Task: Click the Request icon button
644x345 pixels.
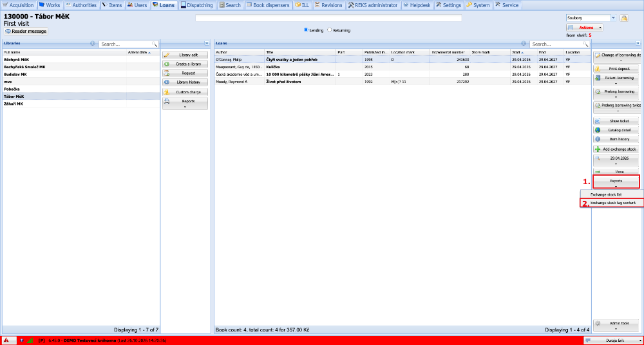Action: coord(185,73)
